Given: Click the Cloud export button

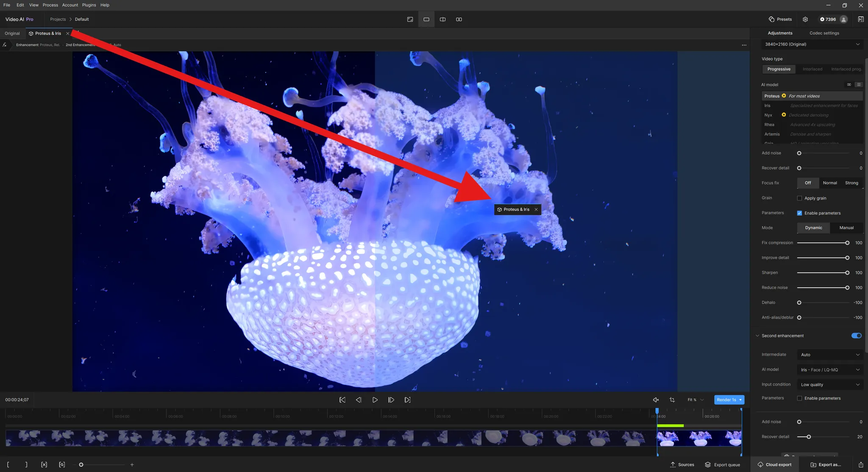Looking at the screenshot, I should [x=774, y=464].
